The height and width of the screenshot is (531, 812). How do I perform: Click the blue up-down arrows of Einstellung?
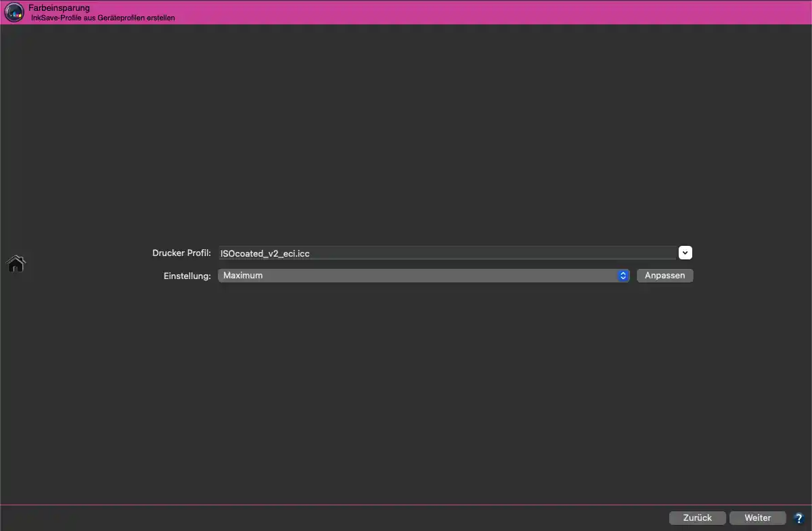tap(623, 276)
